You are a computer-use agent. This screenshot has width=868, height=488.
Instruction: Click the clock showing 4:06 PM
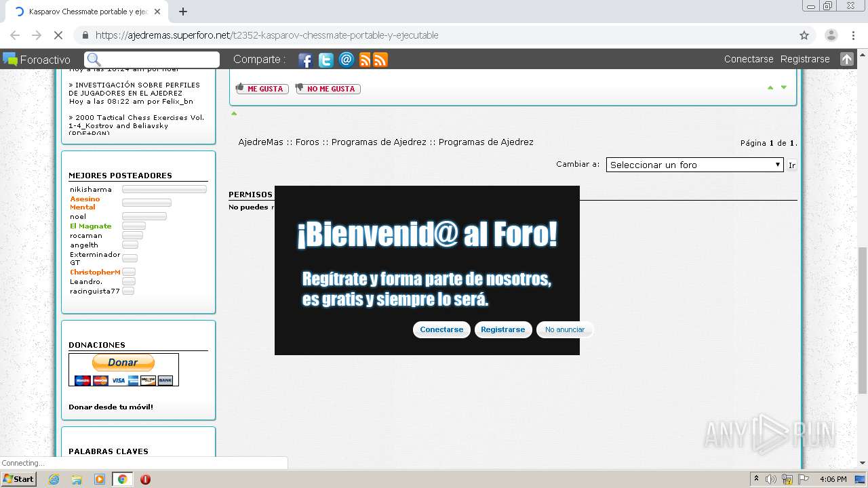[x=833, y=479]
